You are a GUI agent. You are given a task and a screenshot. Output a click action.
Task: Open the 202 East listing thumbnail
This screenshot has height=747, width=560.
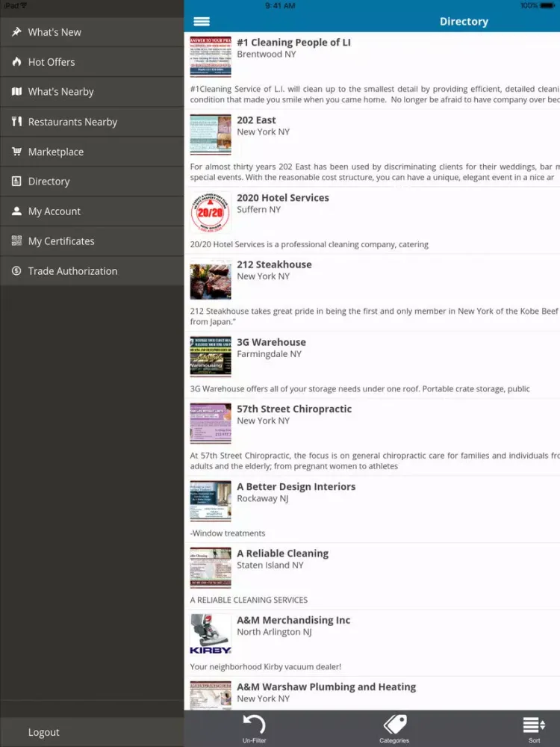[211, 134]
